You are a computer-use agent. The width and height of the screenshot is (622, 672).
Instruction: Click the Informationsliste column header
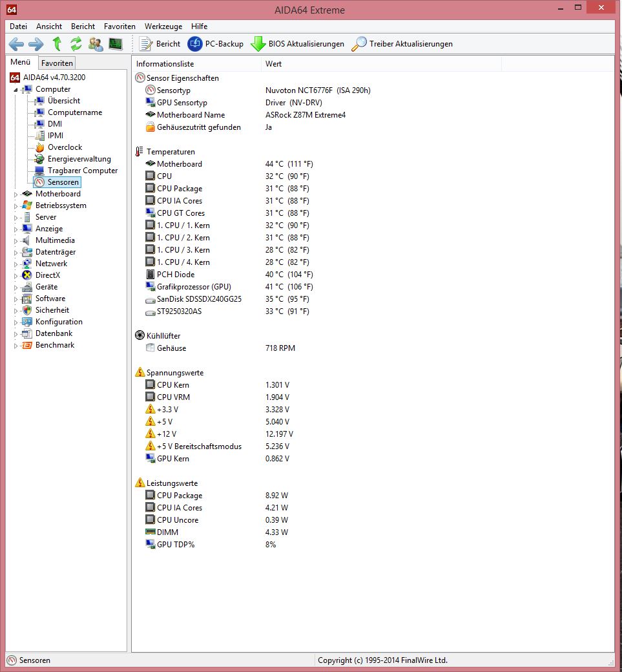[x=196, y=64]
